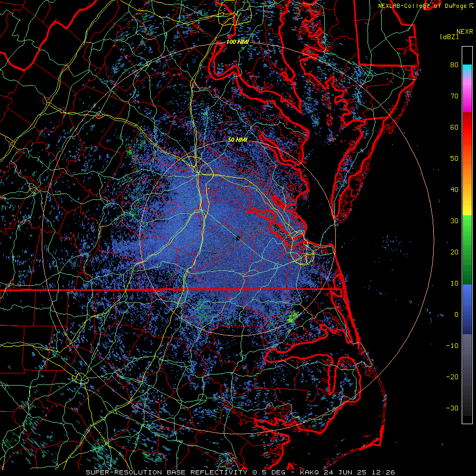Viewport: 476px width, 476px height.
Task: Click the 50 dBZ scale value
Action: 454,159
